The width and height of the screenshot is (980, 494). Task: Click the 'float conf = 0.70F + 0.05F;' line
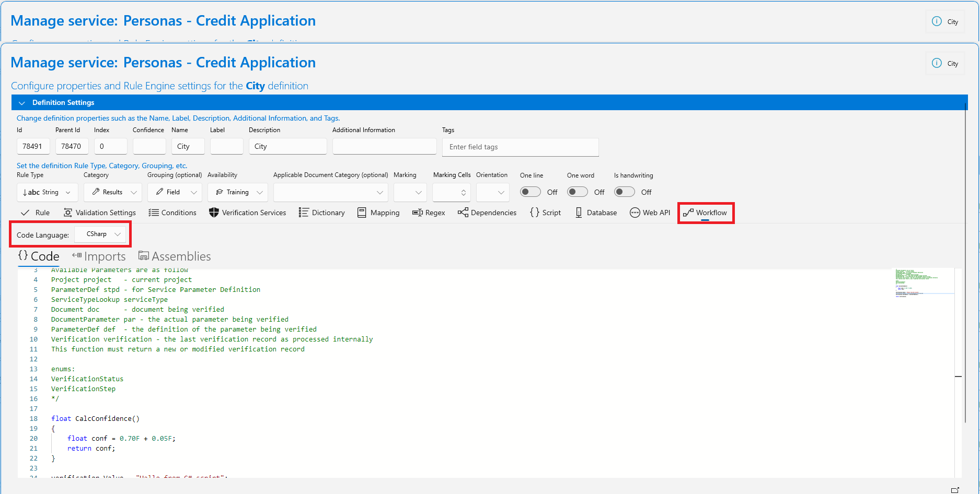121,439
